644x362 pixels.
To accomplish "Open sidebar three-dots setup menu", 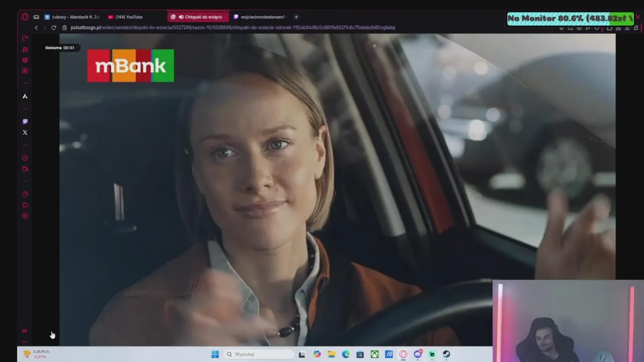I will tap(25, 341).
